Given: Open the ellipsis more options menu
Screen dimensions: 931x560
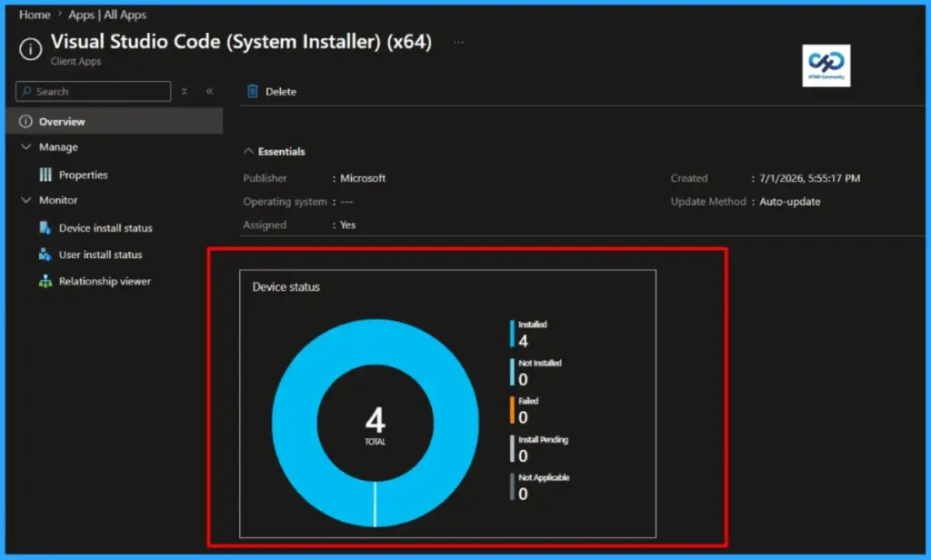Looking at the screenshot, I should pyautogui.click(x=458, y=42).
